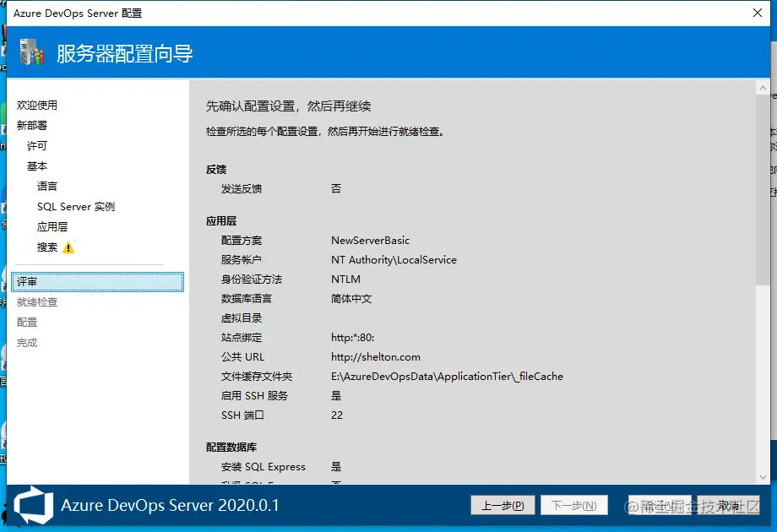Image resolution: width=777 pixels, height=532 pixels.
Task: Click the scrollbar up arrow
Action: [763, 88]
